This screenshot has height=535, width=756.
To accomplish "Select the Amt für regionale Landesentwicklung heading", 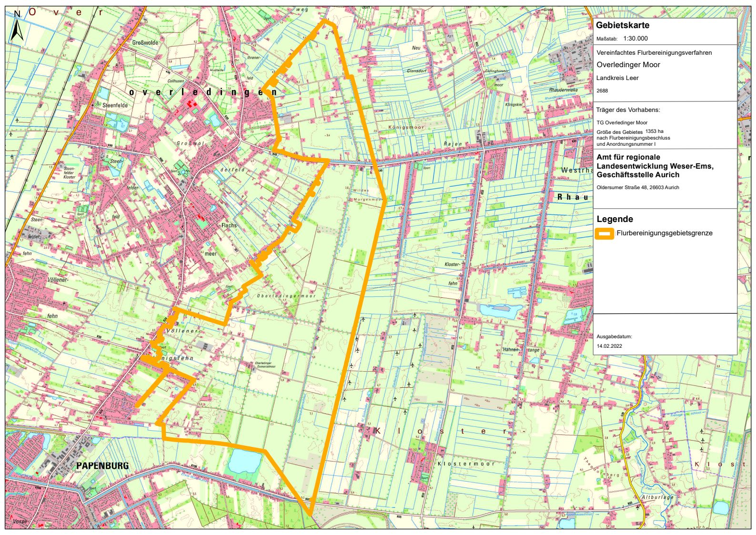I will click(x=655, y=166).
